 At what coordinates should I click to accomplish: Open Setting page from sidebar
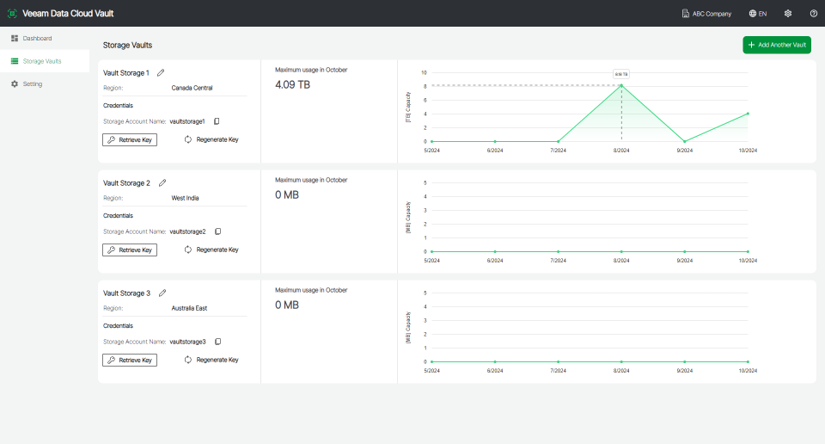coord(32,84)
